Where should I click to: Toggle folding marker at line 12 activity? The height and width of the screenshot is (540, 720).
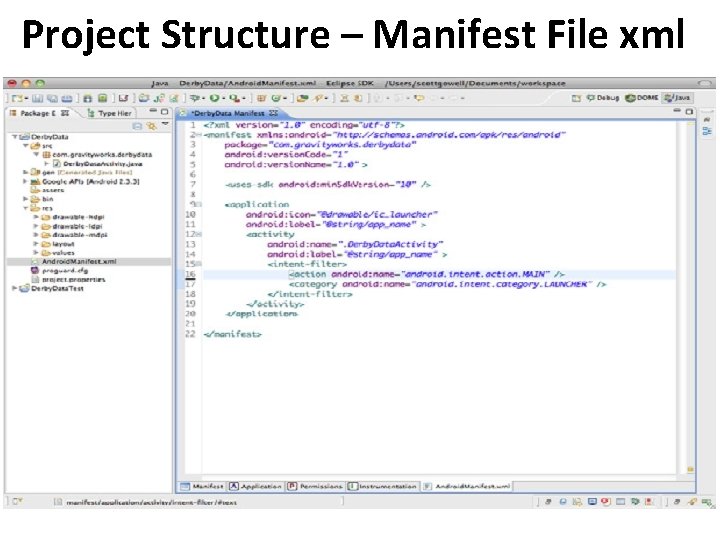coord(200,234)
